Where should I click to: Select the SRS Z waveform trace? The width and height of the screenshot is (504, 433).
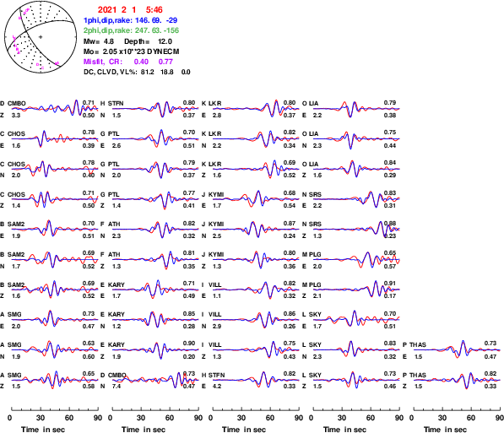coord(356,230)
